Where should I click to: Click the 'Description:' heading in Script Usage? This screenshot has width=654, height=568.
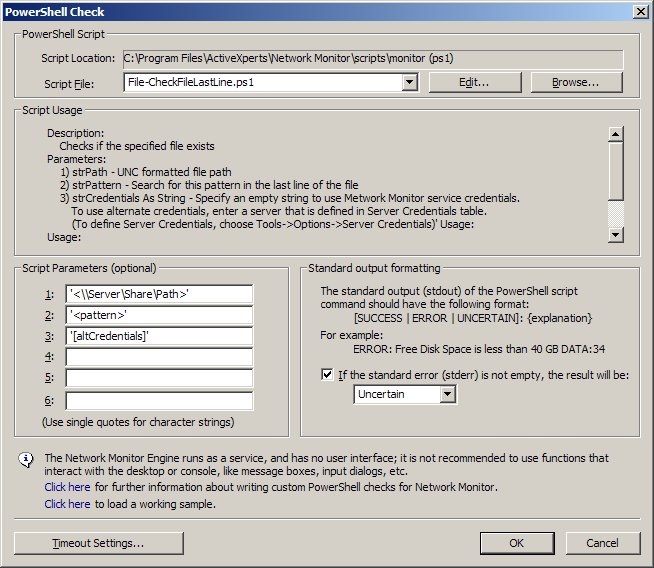coord(75,133)
